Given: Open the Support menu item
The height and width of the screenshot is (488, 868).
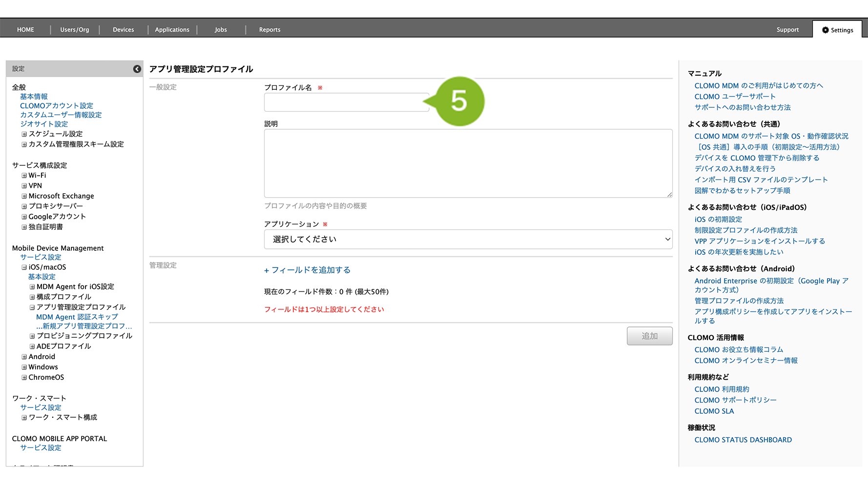Looking at the screenshot, I should pos(787,30).
